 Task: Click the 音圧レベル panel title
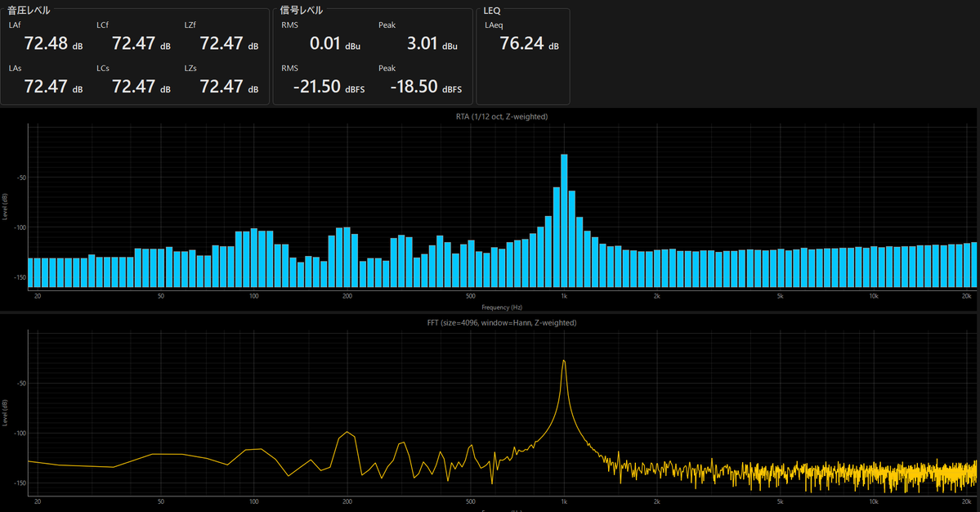tap(29, 10)
